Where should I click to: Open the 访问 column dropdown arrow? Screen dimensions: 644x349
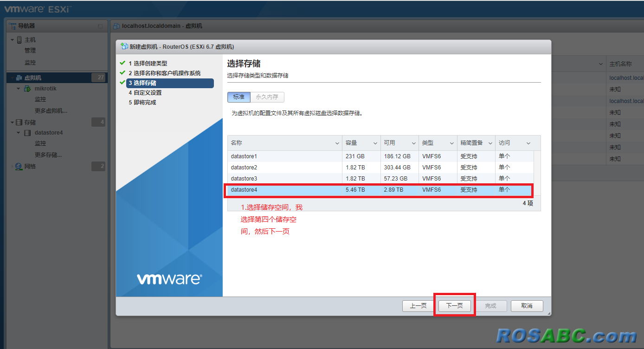click(528, 143)
